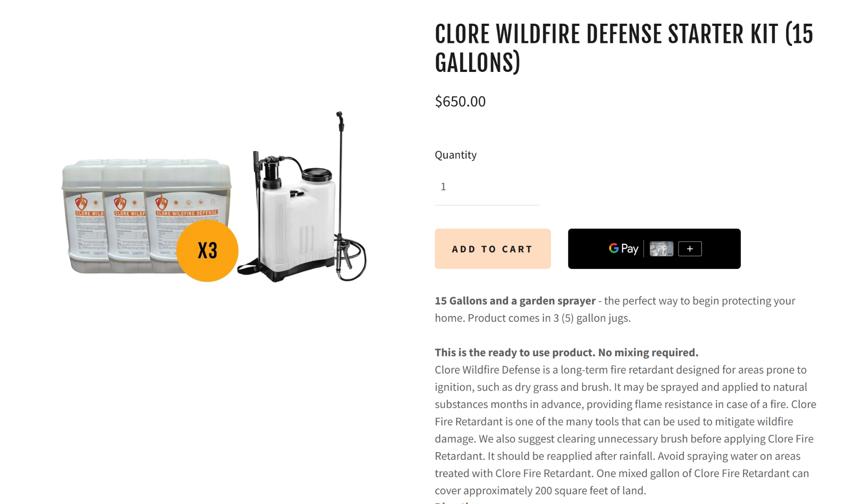Click the plus icon beside the card thumbnail
This screenshot has height=504, width=858.
tap(690, 249)
